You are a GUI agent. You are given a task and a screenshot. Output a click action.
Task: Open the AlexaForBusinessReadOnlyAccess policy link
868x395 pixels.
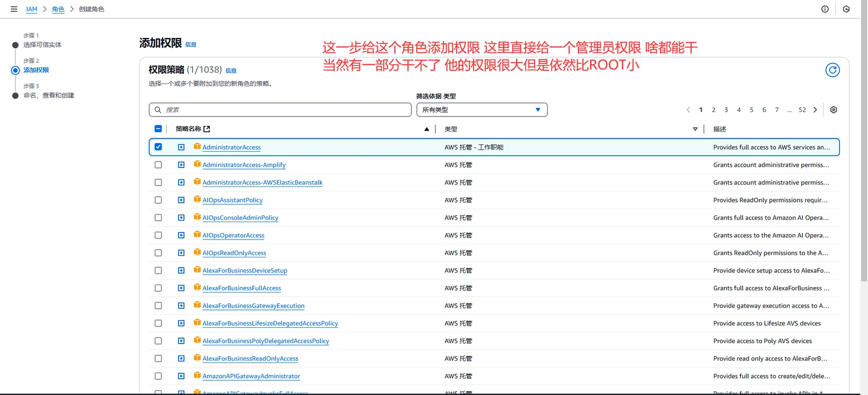[250, 359]
